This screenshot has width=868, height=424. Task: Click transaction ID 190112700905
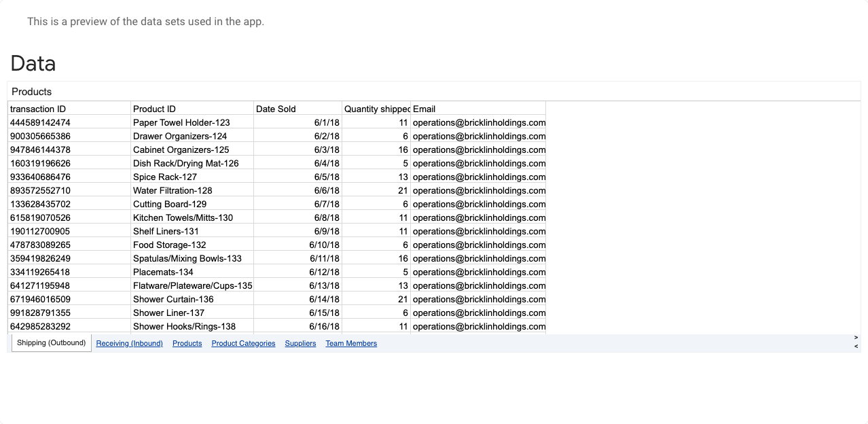tap(69, 231)
